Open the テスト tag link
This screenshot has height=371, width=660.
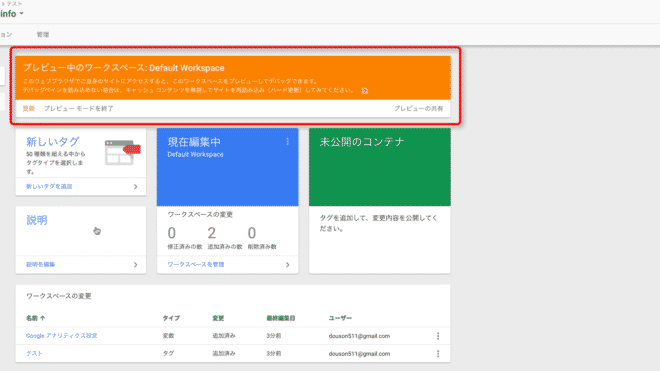point(34,353)
